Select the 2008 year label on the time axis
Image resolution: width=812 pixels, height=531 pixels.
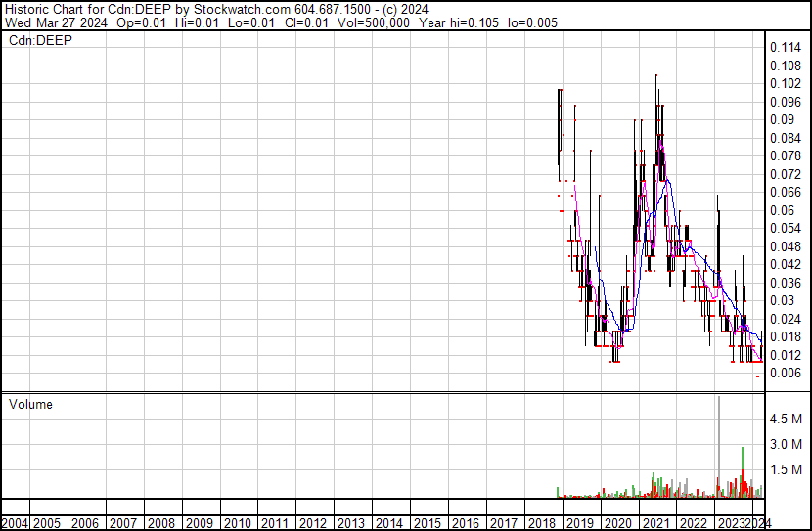[x=161, y=523]
